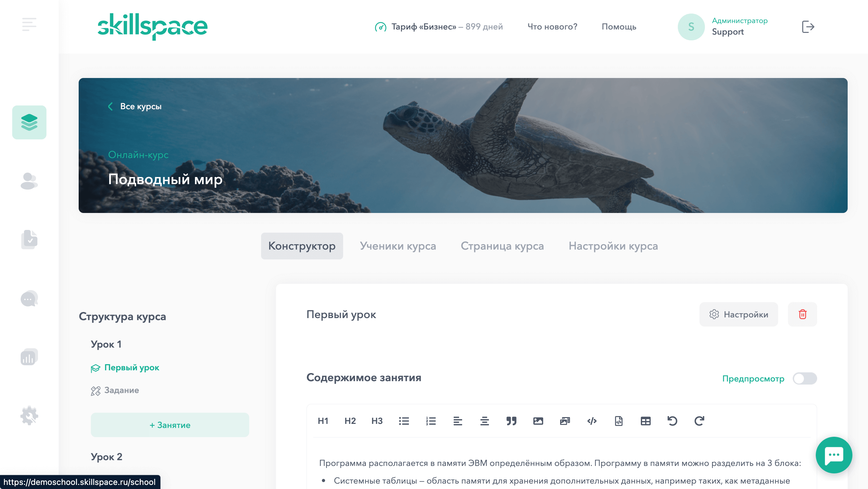868x489 pixels.
Task: Toggle the Предпросмотр switch
Action: coord(805,378)
